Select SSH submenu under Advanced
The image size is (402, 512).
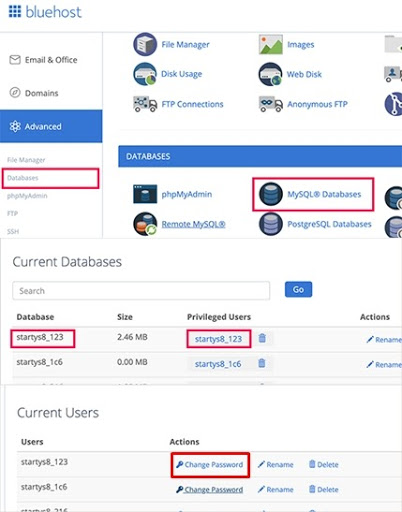tap(13, 231)
